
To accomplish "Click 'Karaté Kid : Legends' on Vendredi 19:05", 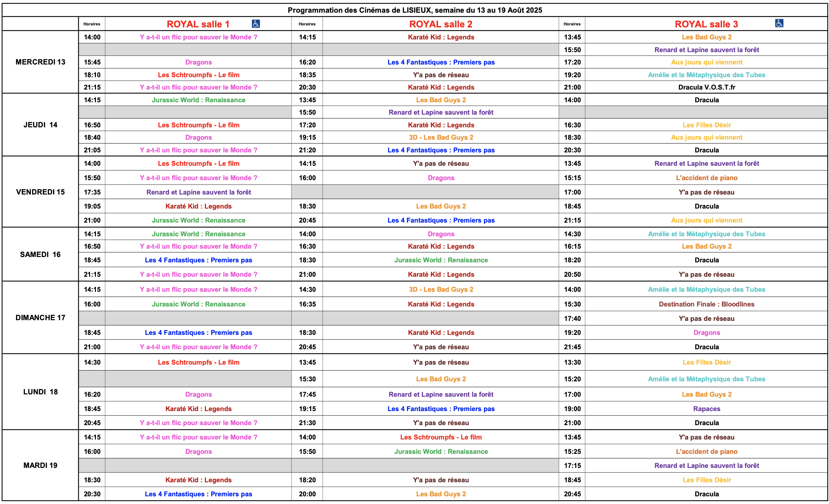I will (x=199, y=206).
